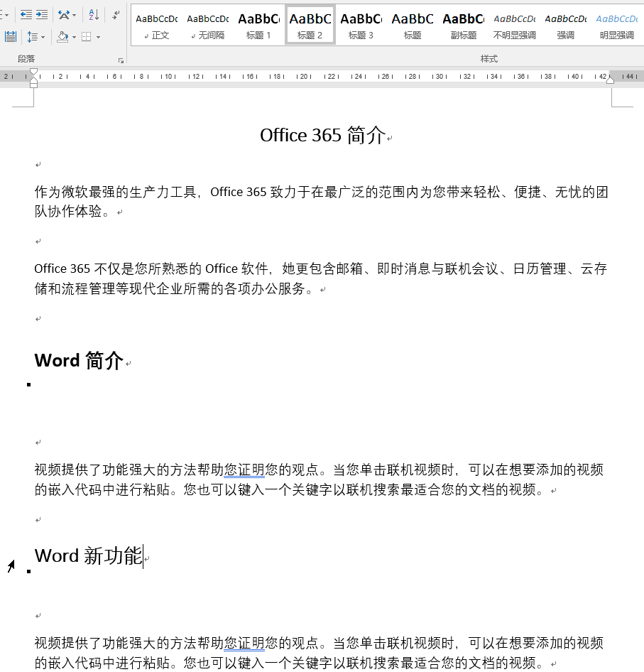
Task: Apply the 标题 3 style
Action: [361, 25]
